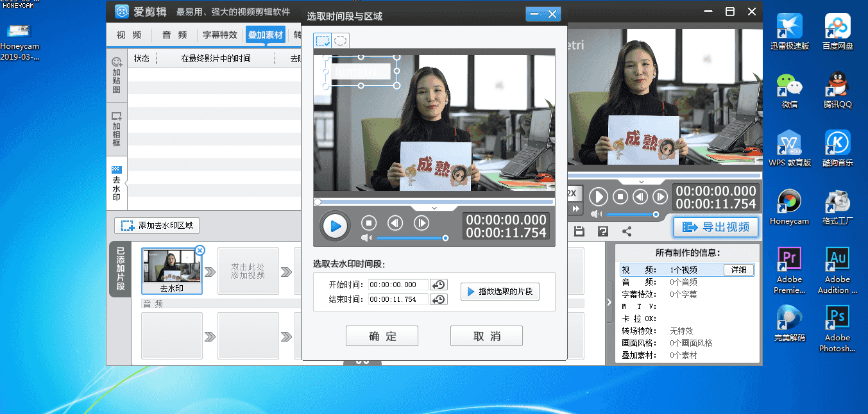
Task: Select the rectangular selection tool in the dialog
Action: [323, 41]
